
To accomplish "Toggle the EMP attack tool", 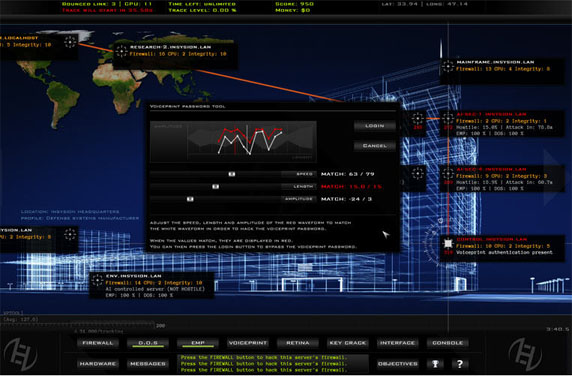I will click(x=198, y=343).
